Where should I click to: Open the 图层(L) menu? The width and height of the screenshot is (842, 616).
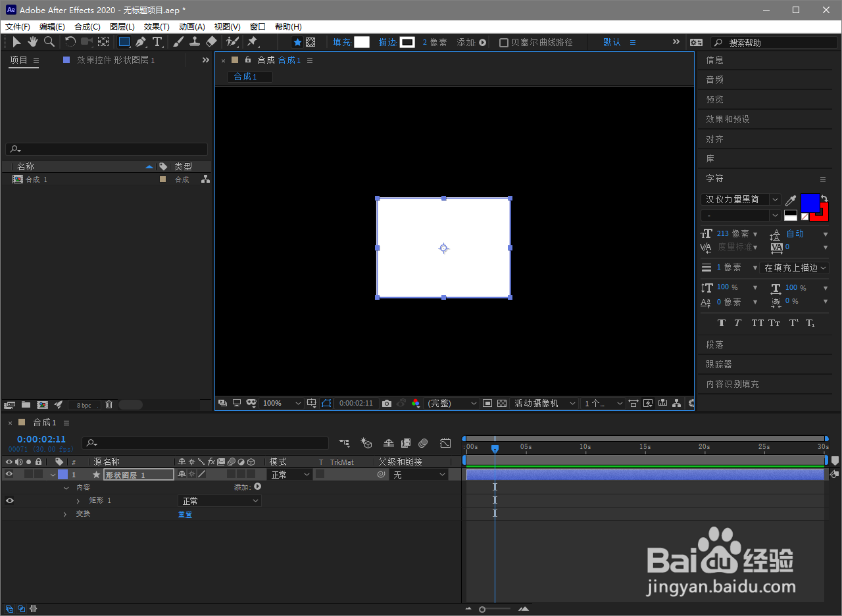click(x=122, y=27)
